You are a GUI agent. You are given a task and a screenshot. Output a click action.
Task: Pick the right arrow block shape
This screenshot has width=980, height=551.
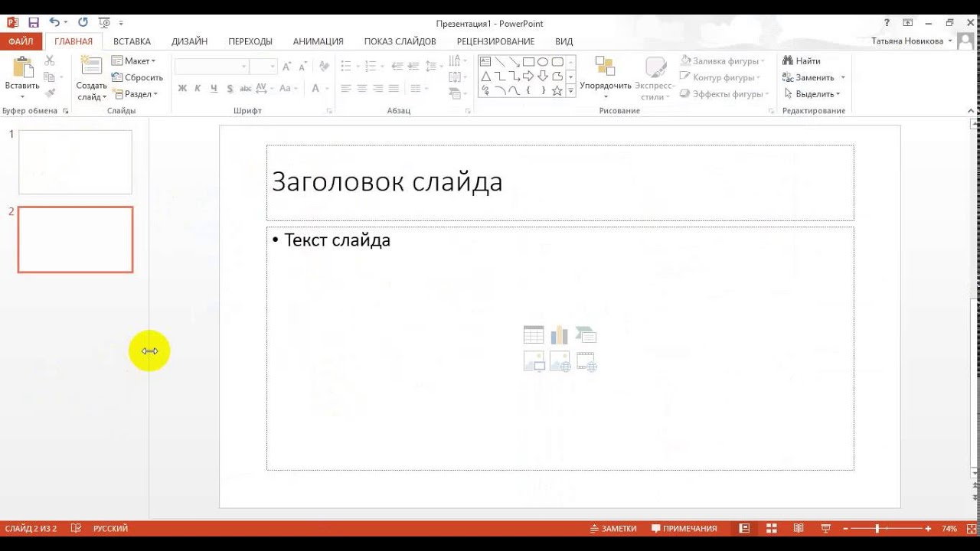(x=528, y=77)
